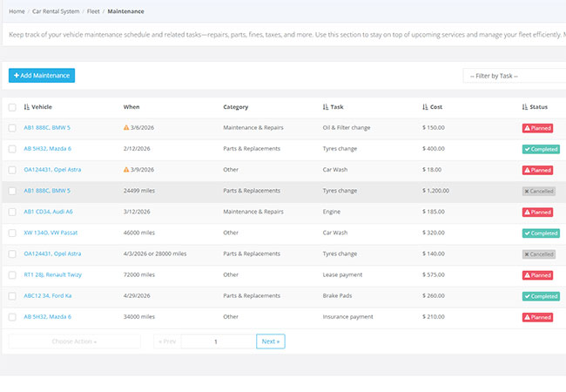The width and height of the screenshot is (566, 392).
Task: Click the Oil & Filter change task cell
Action: (347, 127)
